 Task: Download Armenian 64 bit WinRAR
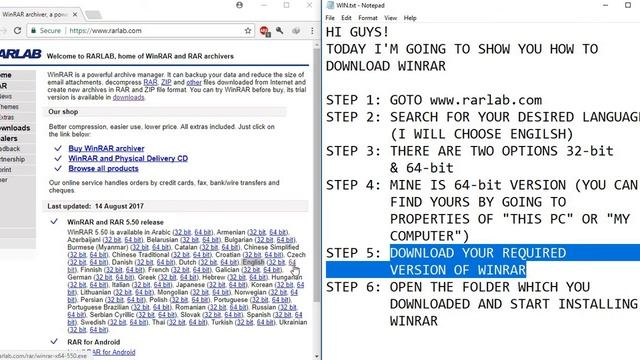pos(278,232)
